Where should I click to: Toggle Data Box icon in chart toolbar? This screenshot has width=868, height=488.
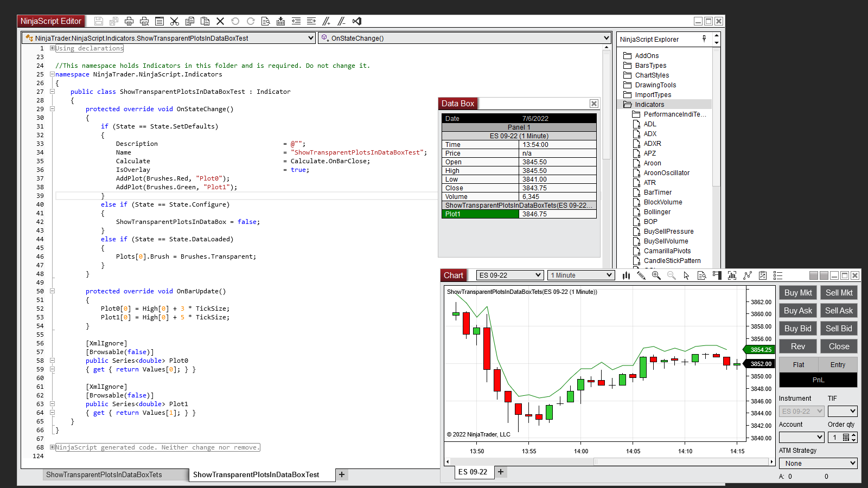[x=701, y=275]
